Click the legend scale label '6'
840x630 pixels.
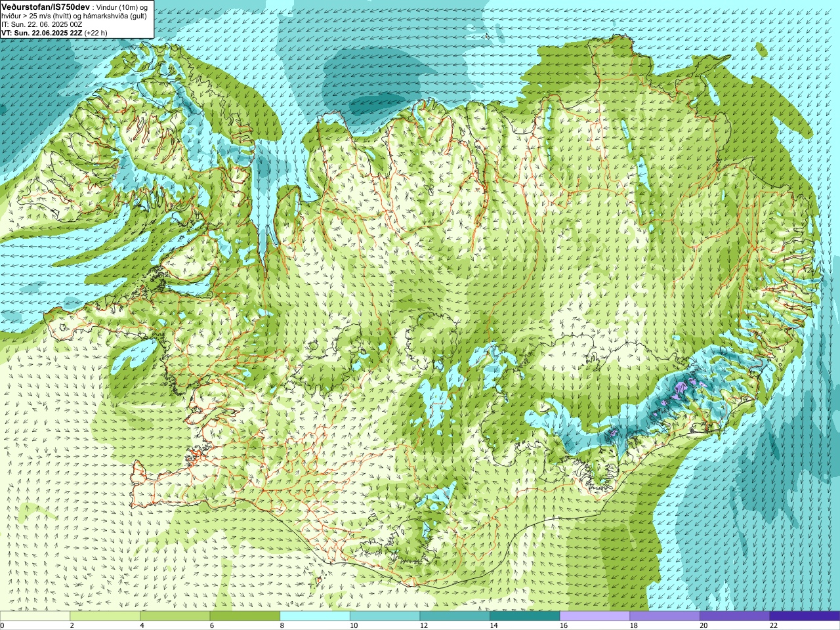(x=212, y=625)
